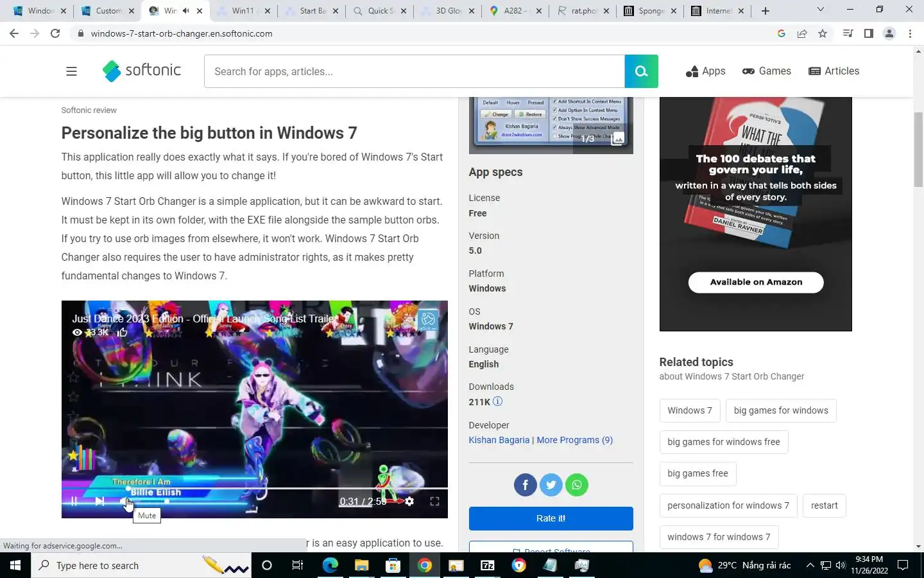Open File Explorer from taskbar
The image size is (924, 578).
pyautogui.click(x=361, y=565)
